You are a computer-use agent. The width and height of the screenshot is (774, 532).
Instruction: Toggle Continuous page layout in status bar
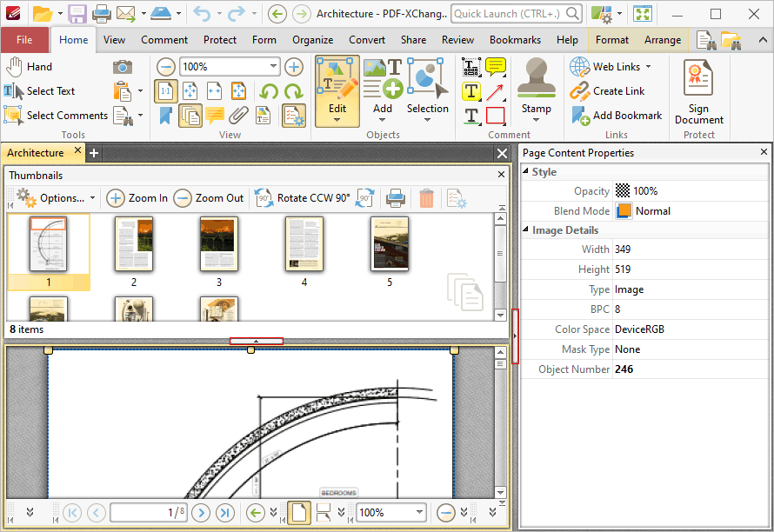coord(324,513)
